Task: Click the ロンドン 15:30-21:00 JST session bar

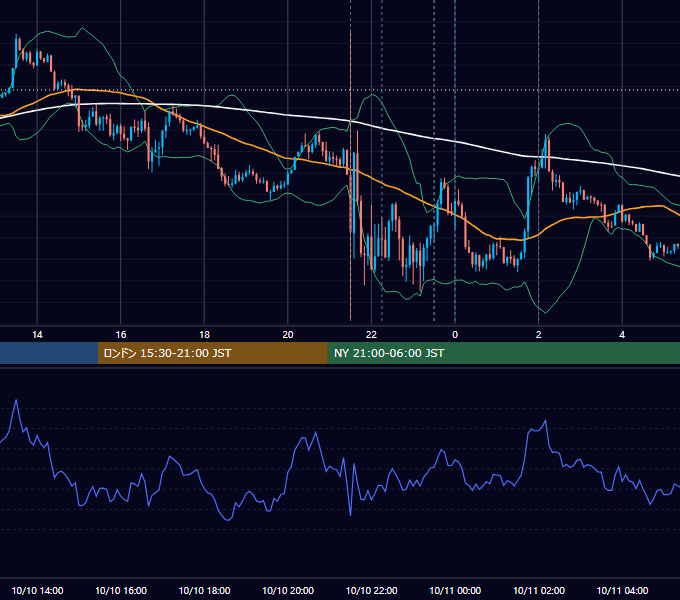Action: pyautogui.click(x=212, y=353)
